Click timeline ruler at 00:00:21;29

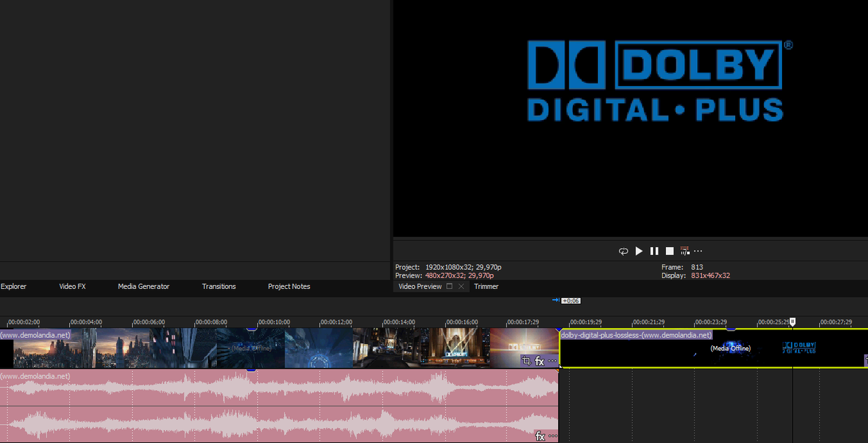click(x=648, y=322)
